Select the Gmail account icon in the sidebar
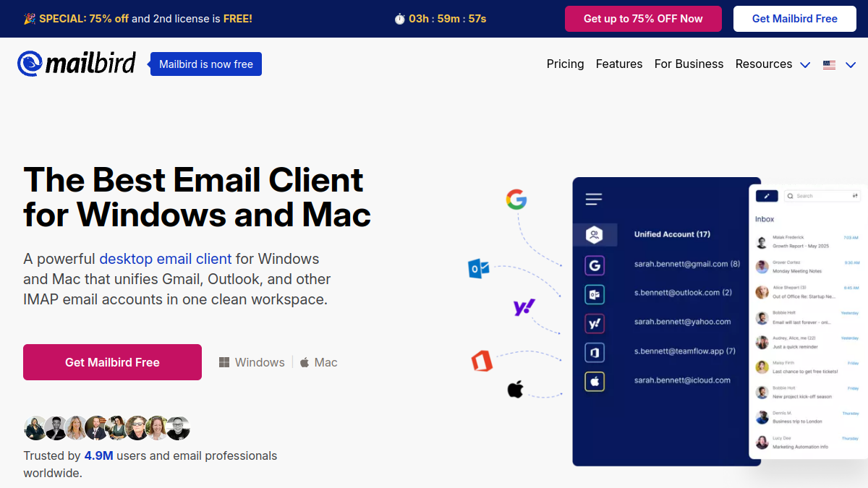Image resolution: width=868 pixels, height=488 pixels. (595, 265)
